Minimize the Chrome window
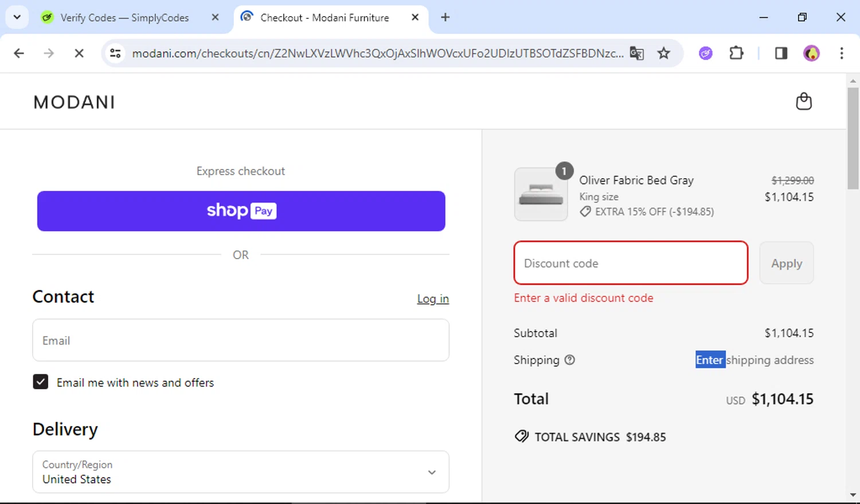Image resolution: width=860 pixels, height=504 pixels. pyautogui.click(x=763, y=17)
